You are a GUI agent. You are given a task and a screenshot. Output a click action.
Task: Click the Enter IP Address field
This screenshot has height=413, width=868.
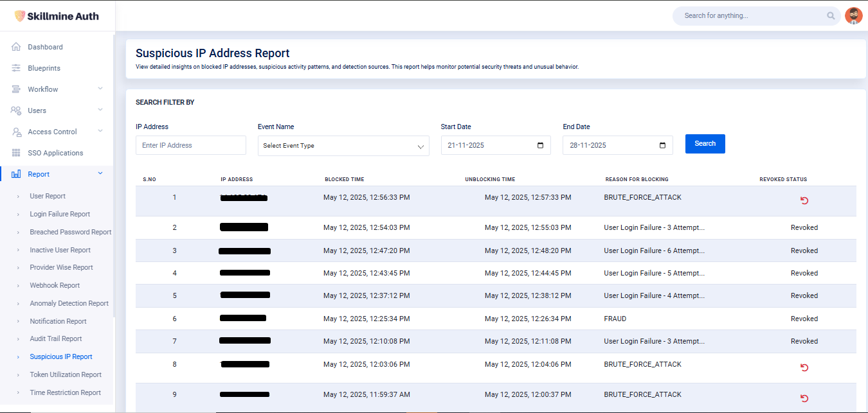point(190,145)
